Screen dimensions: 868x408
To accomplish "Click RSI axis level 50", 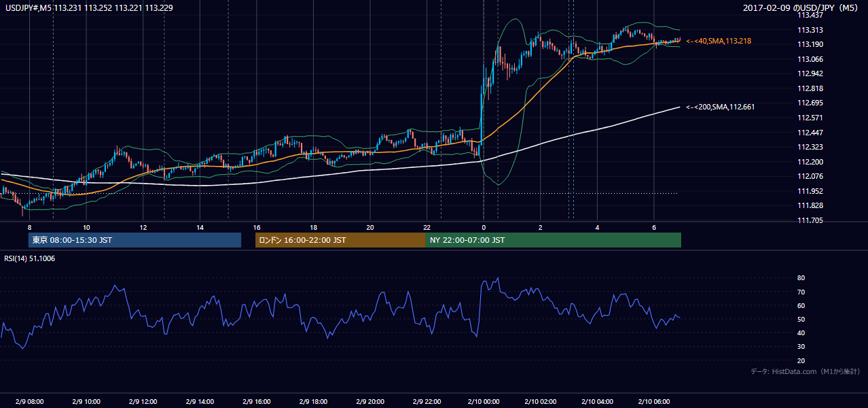I will (801, 320).
